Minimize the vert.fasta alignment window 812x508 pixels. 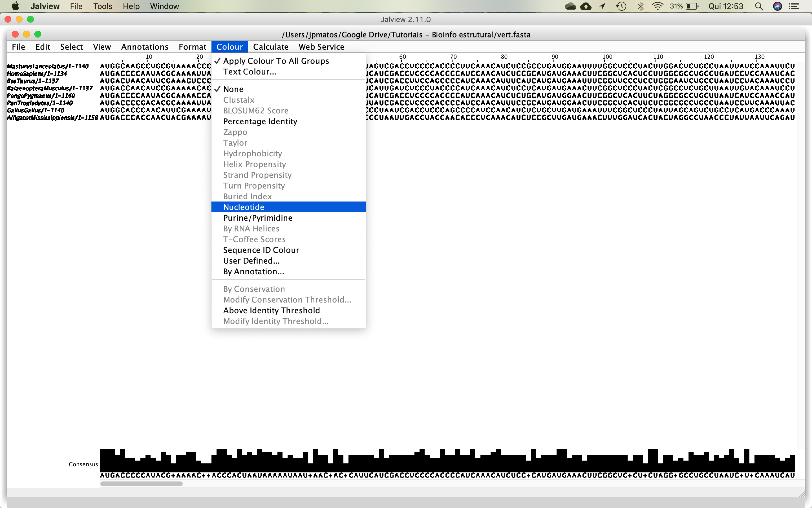[x=27, y=34]
